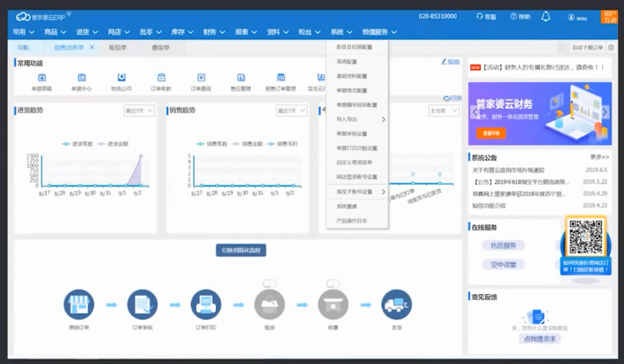Expand the 库存 menu
Screen dimensions: 624x364
click(183, 32)
